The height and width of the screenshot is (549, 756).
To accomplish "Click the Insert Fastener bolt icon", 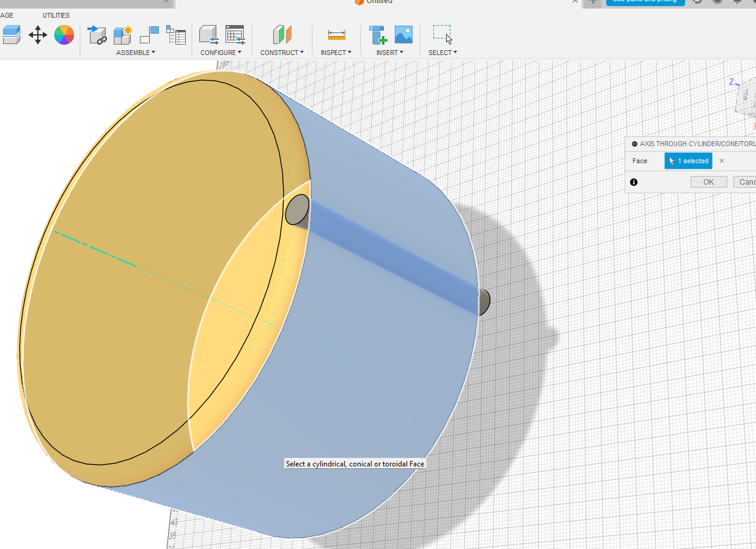I will (x=378, y=35).
